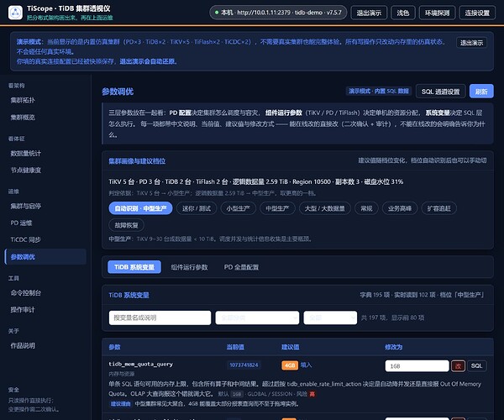Select the 扩容追赶 scenario chip
Image resolution: width=504 pixels, height=420 pixels.
pos(438,208)
